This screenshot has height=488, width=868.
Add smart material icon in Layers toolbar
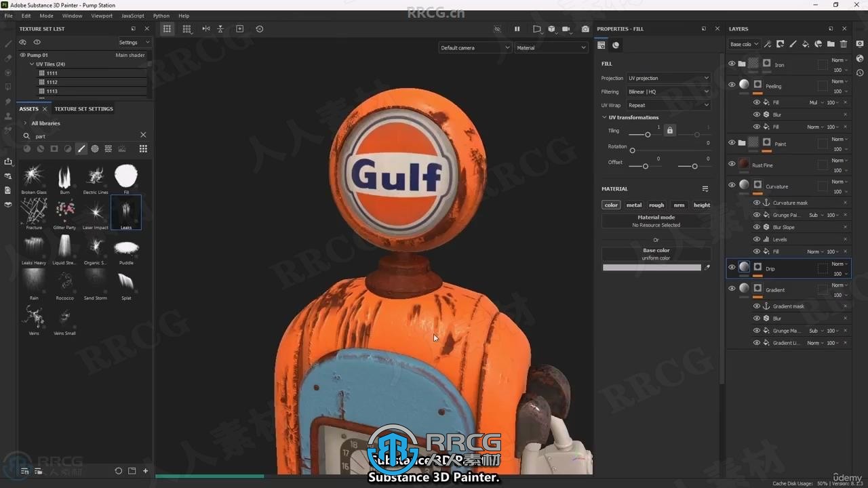(x=818, y=44)
